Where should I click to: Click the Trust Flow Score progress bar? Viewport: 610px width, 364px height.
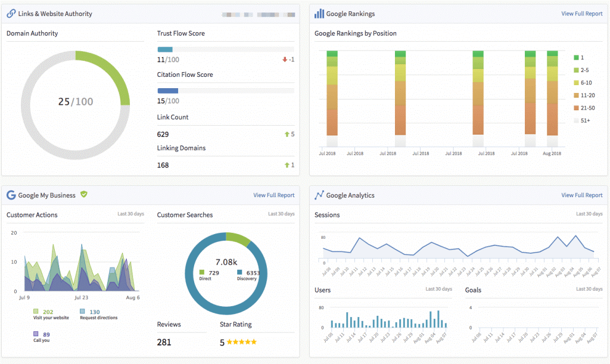(x=226, y=49)
